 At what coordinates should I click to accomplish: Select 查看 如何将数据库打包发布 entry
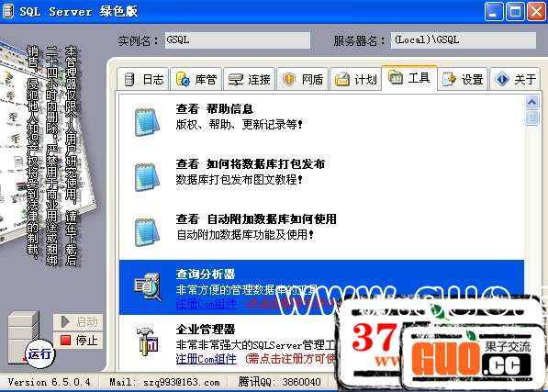click(x=321, y=176)
